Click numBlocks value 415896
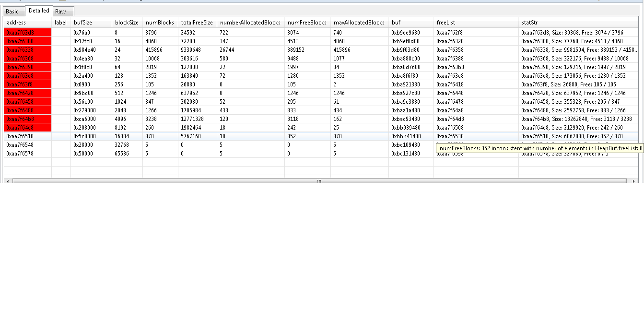Viewport: 644px width, 311px height. pos(154,50)
